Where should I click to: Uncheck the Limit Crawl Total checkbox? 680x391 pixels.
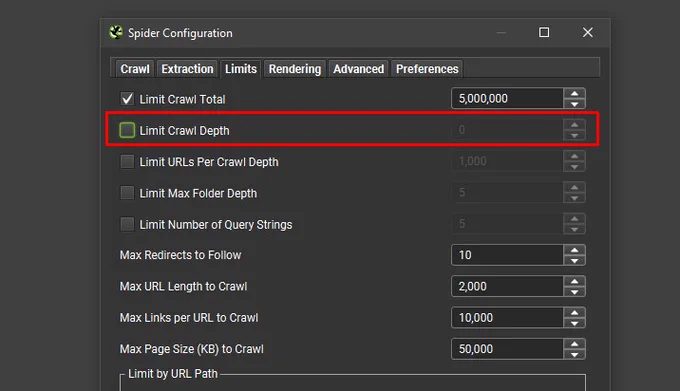[x=127, y=99]
